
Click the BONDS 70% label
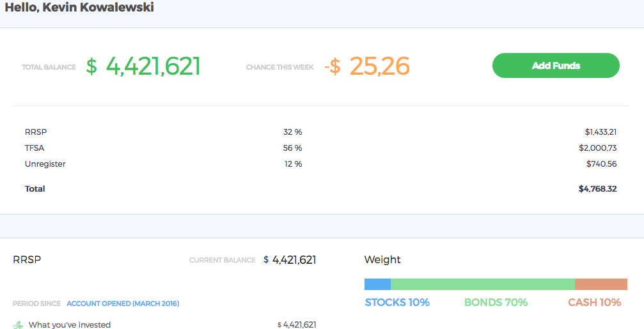tap(496, 303)
